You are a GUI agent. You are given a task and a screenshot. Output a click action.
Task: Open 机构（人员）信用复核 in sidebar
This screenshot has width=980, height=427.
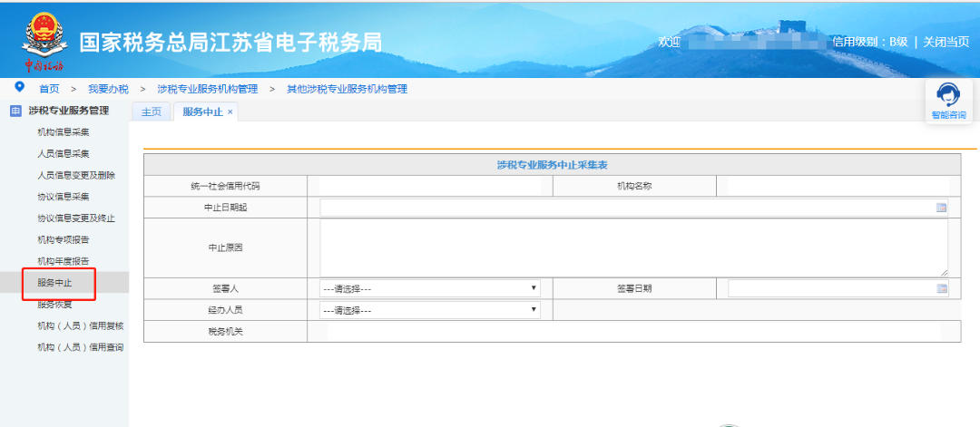(81, 325)
